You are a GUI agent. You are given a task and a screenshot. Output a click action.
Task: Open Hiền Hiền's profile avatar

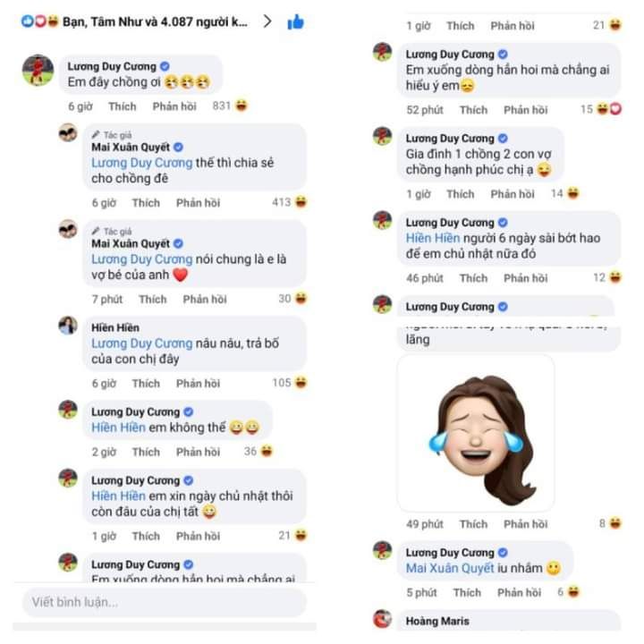click(68, 326)
